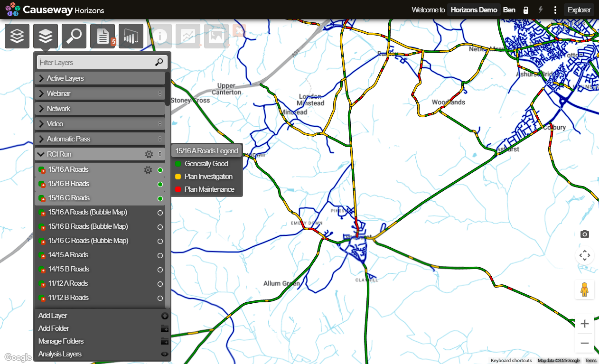Open gear settings for 15/16 A Roads
The image size is (599, 364).
click(148, 170)
